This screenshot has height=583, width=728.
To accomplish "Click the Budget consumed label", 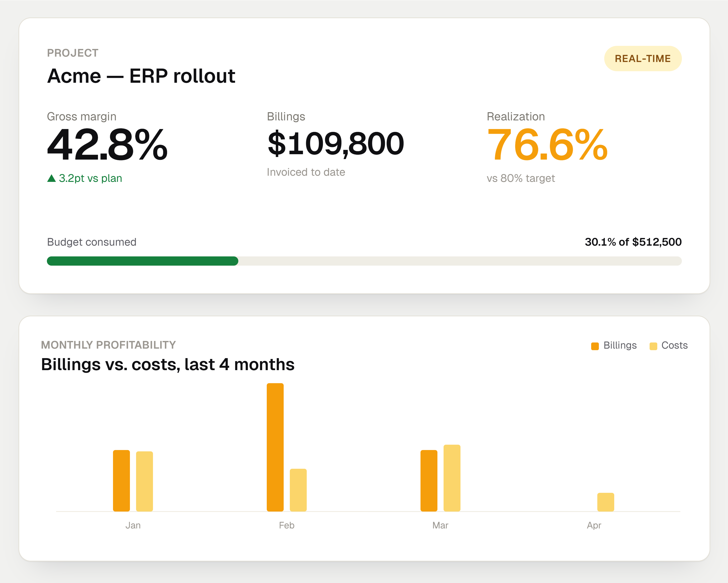I will pyautogui.click(x=91, y=242).
